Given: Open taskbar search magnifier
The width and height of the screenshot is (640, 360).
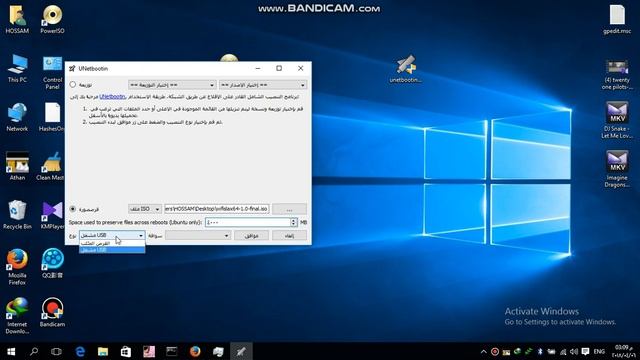Looking at the screenshot, I should 34,351.
